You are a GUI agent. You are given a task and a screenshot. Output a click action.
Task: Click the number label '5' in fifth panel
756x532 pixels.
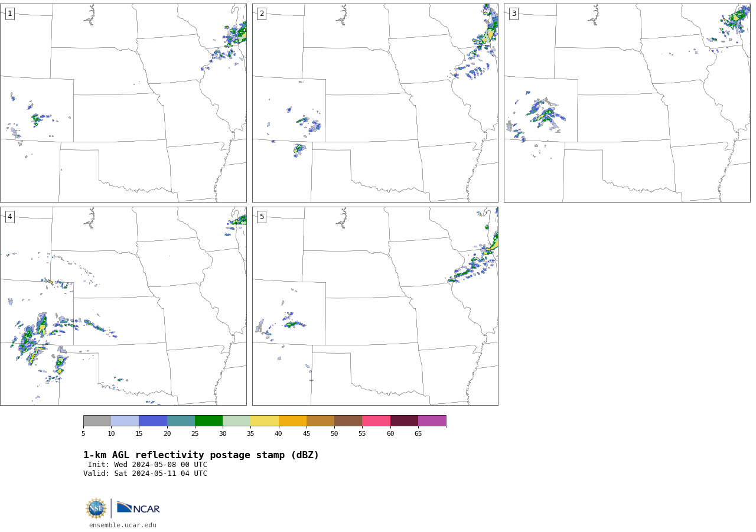point(262,217)
